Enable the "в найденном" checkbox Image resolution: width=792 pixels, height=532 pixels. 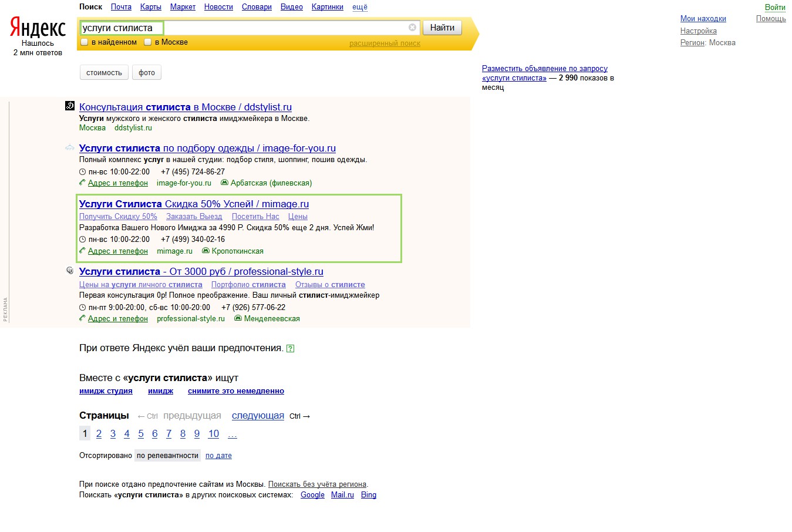pyautogui.click(x=84, y=42)
